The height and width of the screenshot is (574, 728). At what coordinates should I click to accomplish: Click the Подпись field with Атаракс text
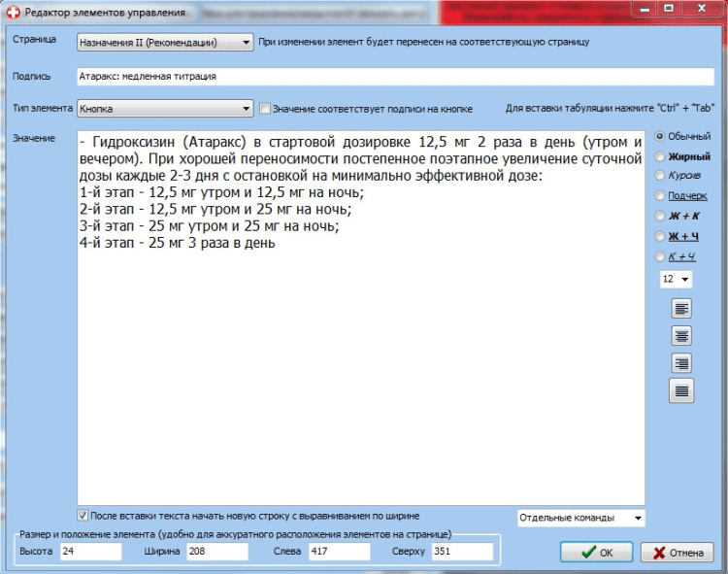396,77
